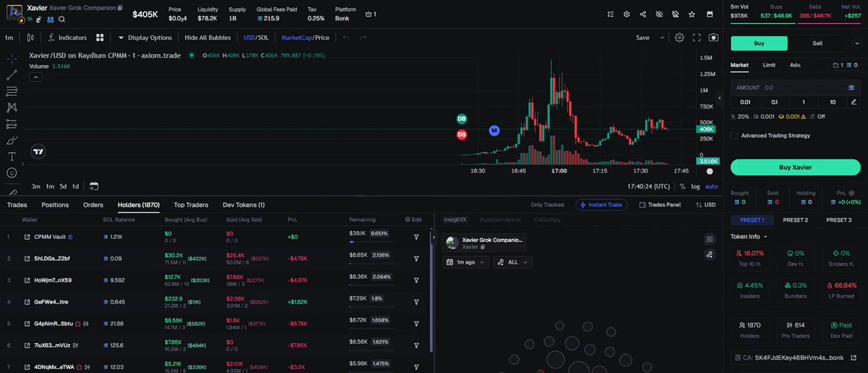Select the crosshair cursor tool
868x373 pixels.
[x=12, y=59]
